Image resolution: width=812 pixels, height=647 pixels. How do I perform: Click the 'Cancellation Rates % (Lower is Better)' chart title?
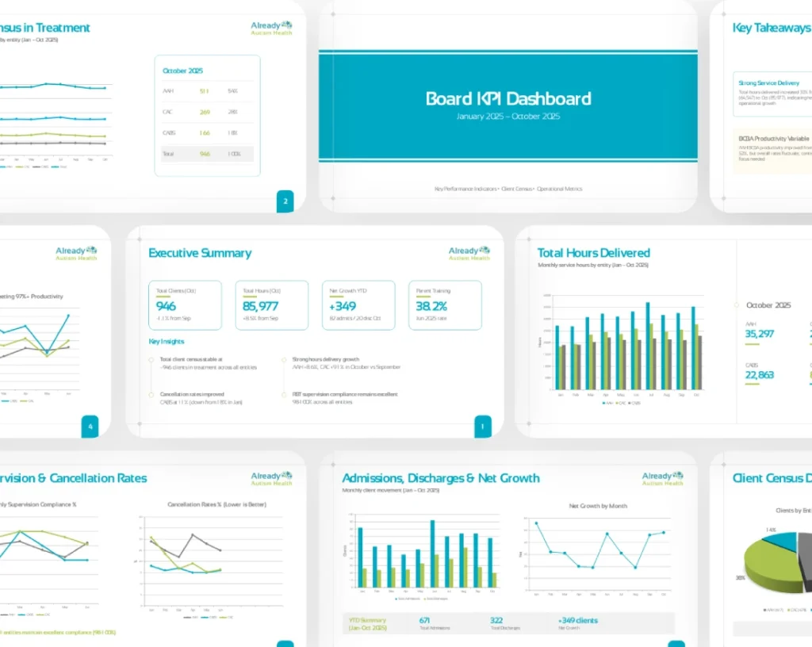(217, 504)
